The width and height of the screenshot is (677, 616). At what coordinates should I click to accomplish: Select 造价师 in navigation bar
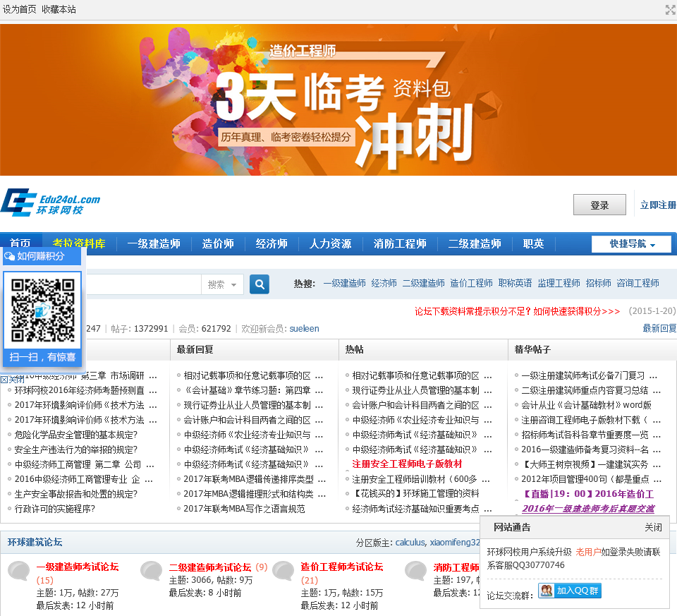click(x=218, y=243)
